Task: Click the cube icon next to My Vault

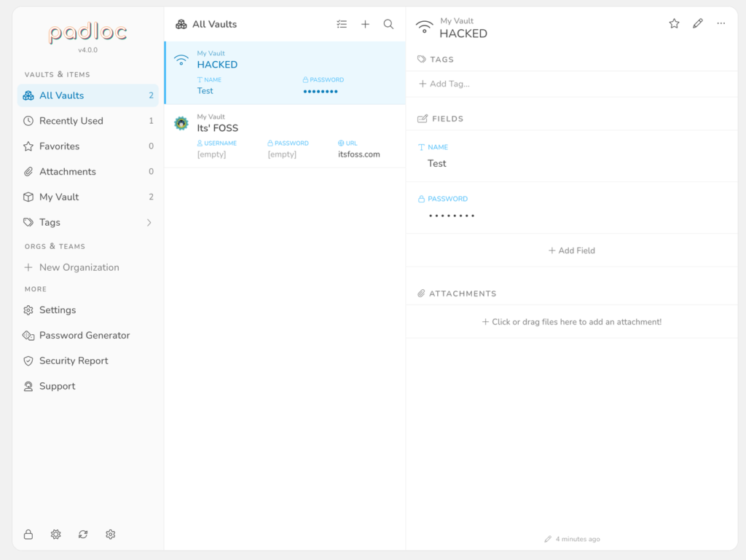Action: click(x=28, y=197)
